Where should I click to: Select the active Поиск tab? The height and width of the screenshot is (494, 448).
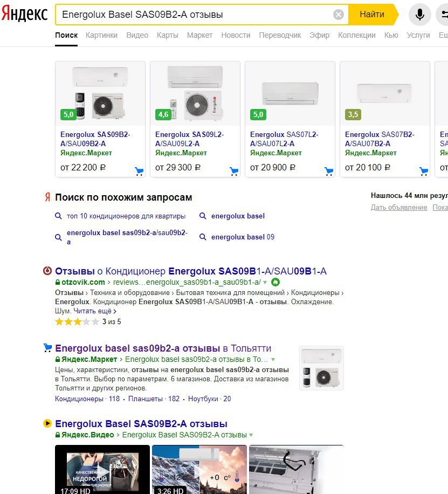[x=66, y=35]
